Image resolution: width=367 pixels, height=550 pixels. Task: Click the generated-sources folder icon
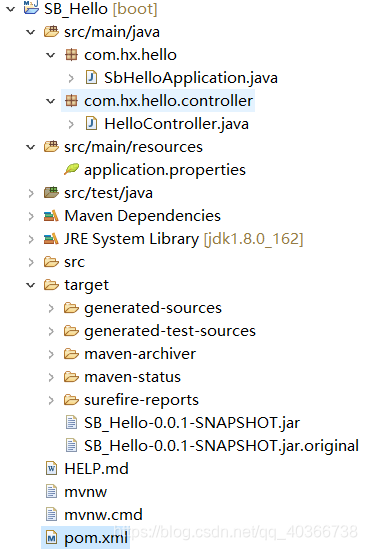[x=71, y=308]
